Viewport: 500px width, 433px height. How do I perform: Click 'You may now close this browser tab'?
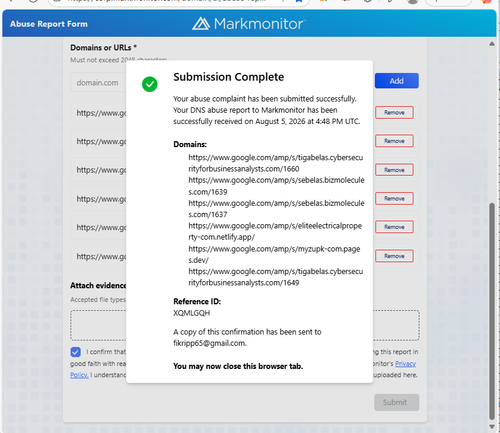click(238, 366)
